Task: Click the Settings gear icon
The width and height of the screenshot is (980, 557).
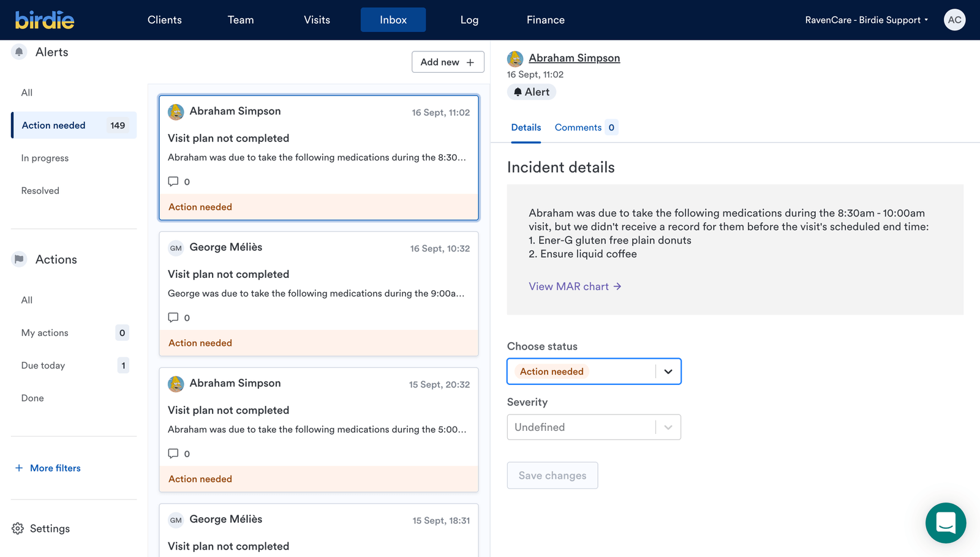Action: 18,528
